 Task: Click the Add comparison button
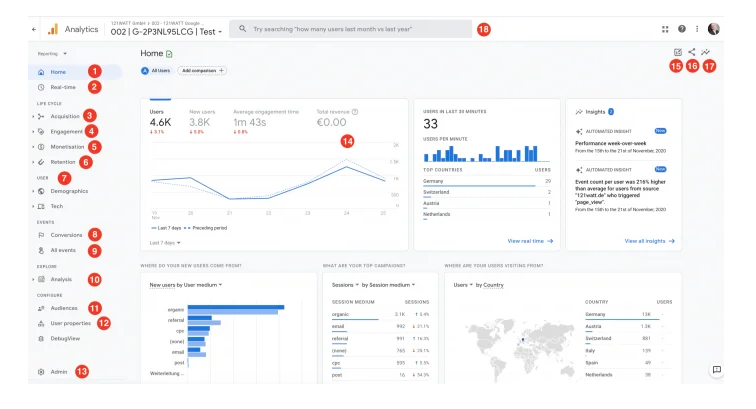click(203, 71)
